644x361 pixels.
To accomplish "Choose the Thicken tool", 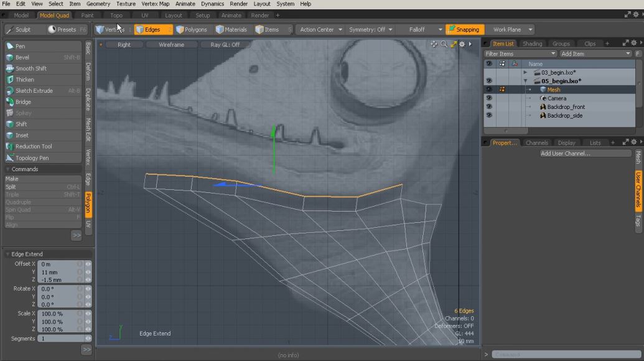I will coord(25,80).
